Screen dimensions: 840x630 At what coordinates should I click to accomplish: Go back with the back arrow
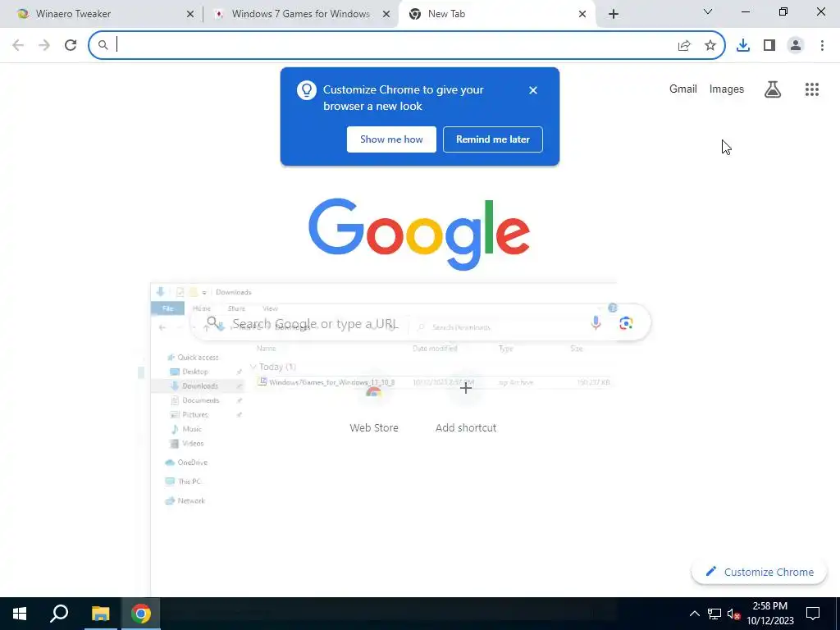pos(18,45)
